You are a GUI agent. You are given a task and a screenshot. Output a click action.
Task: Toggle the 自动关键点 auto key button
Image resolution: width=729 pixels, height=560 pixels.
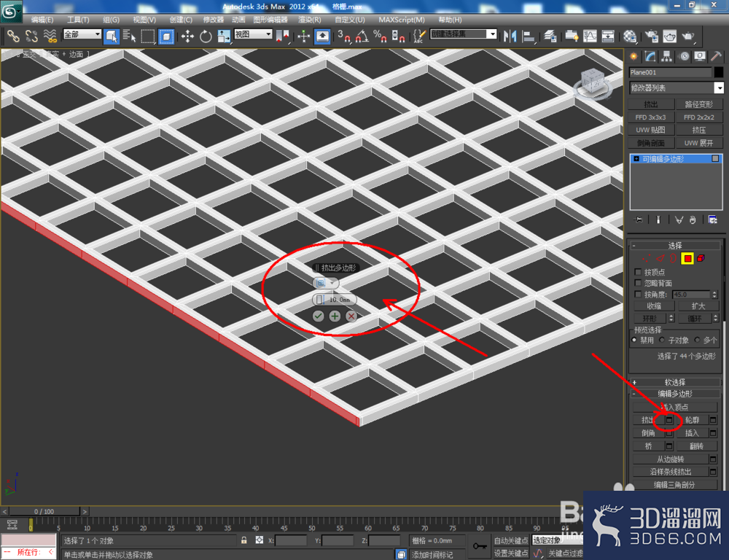[x=511, y=540]
